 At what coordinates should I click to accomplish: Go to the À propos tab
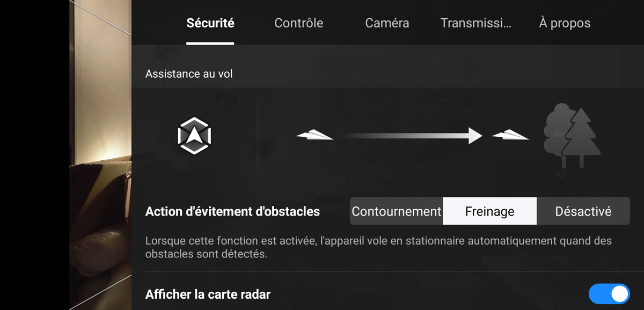coord(565,23)
